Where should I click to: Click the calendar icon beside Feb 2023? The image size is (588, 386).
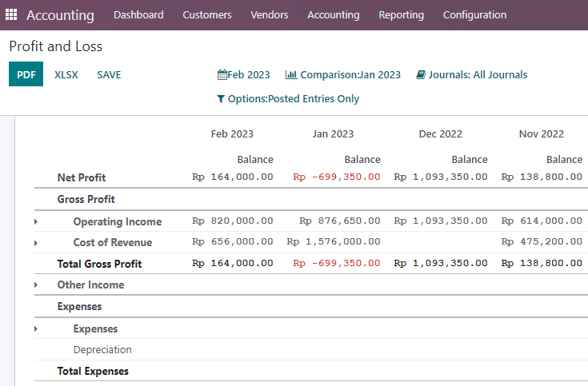[222, 75]
